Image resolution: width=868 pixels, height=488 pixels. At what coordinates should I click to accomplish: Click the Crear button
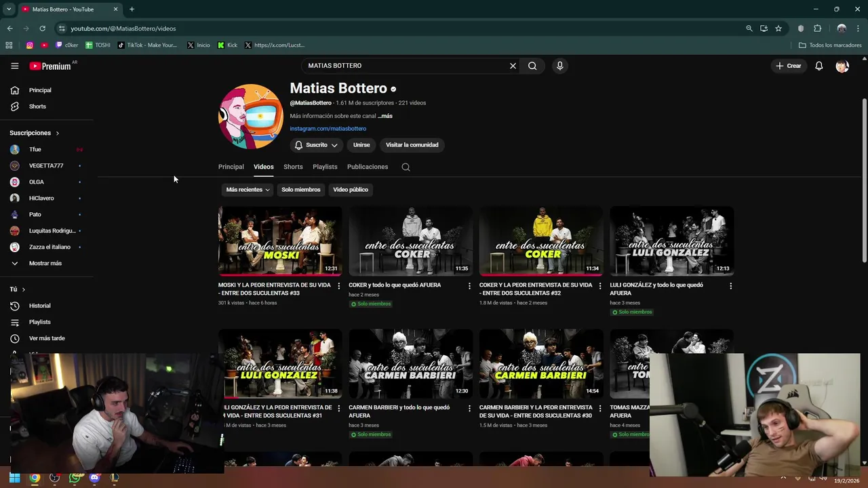tap(789, 66)
